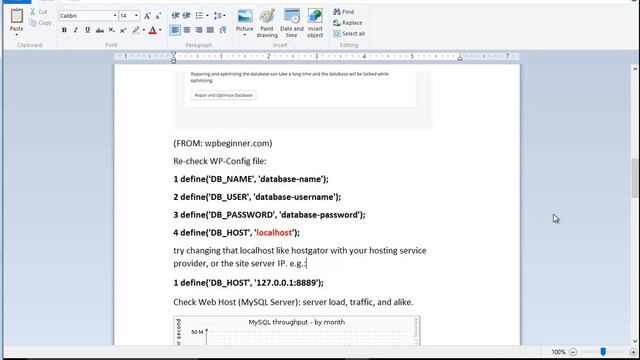The width and height of the screenshot is (640, 360).
Task: Open the font size 14 dropdown
Action: coord(136,16)
